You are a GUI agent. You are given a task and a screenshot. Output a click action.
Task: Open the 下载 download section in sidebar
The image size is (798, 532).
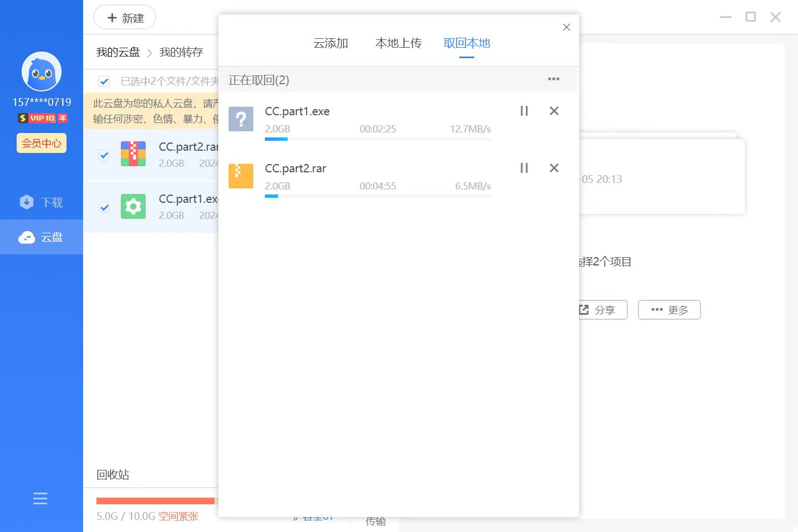[x=42, y=202]
